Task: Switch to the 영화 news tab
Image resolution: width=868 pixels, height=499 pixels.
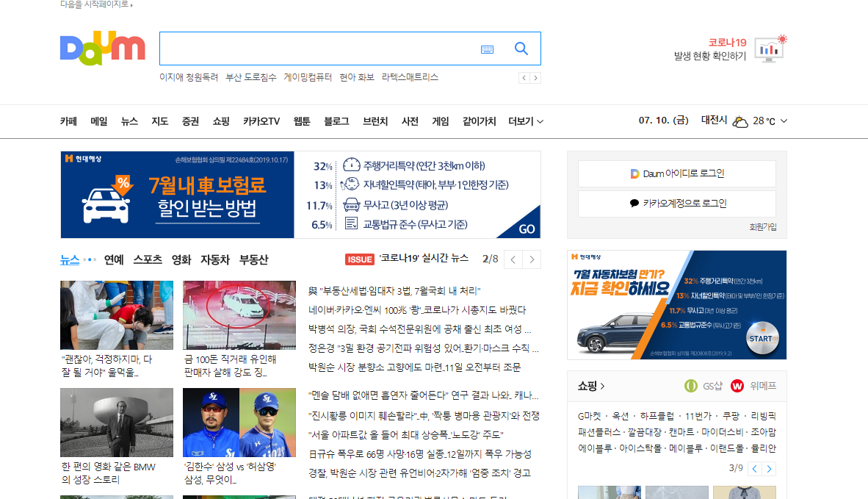Action: (x=181, y=259)
